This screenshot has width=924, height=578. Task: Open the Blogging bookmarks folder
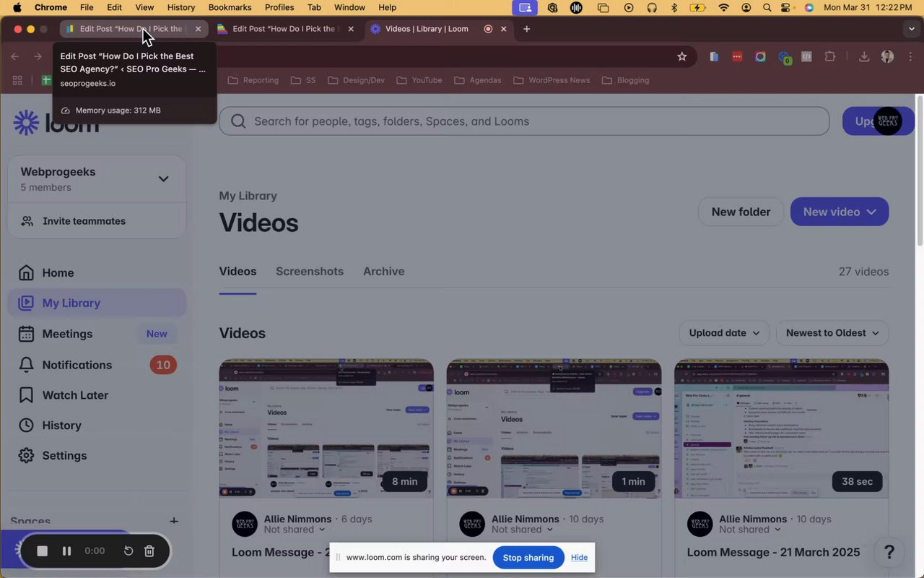(x=625, y=80)
